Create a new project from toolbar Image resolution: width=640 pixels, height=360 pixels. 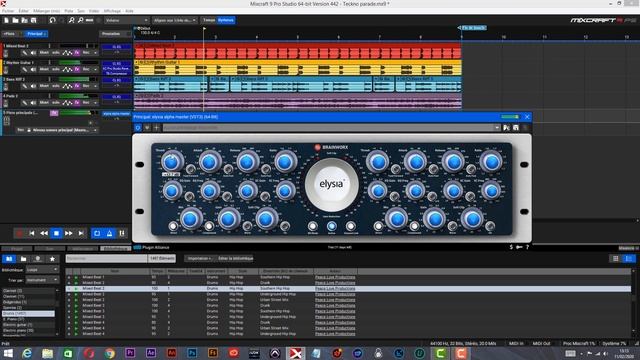pos(6,20)
